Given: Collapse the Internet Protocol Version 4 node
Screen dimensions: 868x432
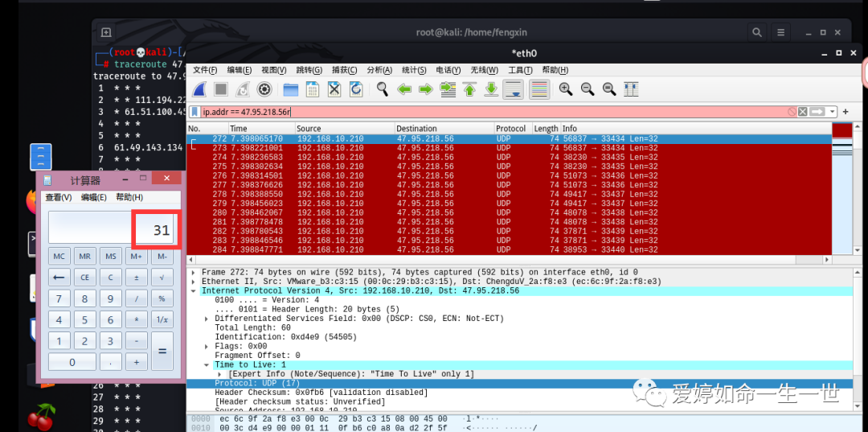Looking at the screenshot, I should pyautogui.click(x=193, y=290).
